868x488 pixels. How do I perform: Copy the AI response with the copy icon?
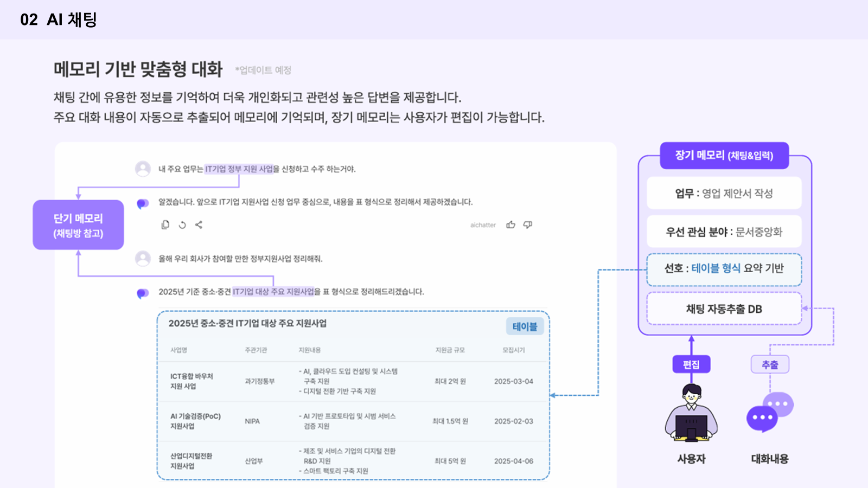click(x=165, y=224)
